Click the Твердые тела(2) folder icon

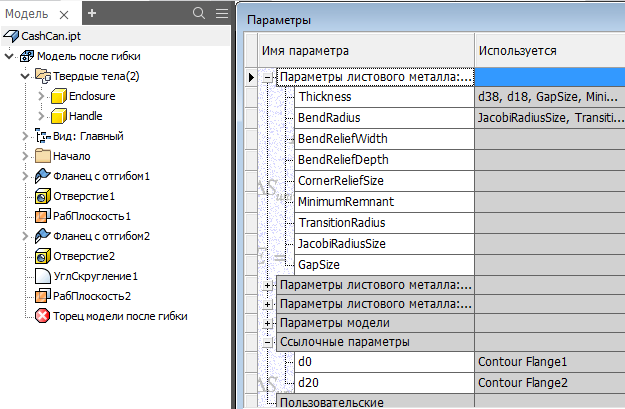coord(43,75)
